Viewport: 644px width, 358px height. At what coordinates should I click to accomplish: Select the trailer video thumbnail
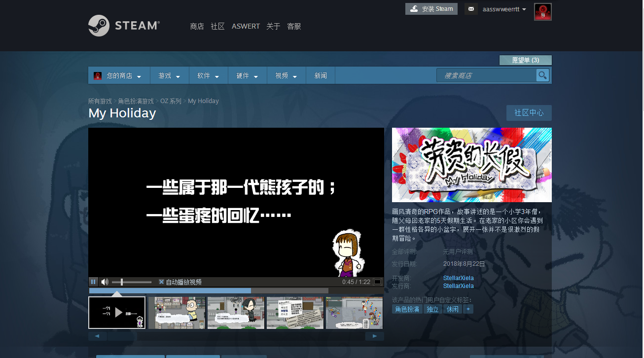click(x=117, y=313)
